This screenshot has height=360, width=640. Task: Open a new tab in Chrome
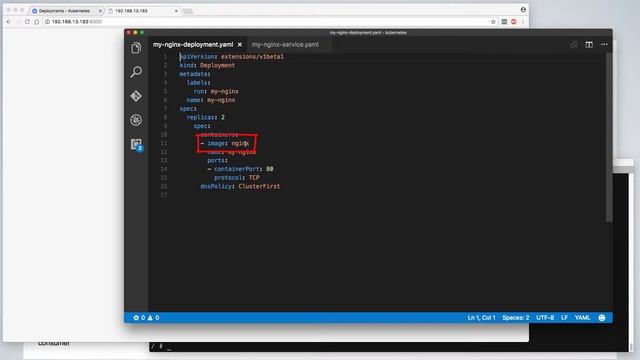click(x=188, y=11)
